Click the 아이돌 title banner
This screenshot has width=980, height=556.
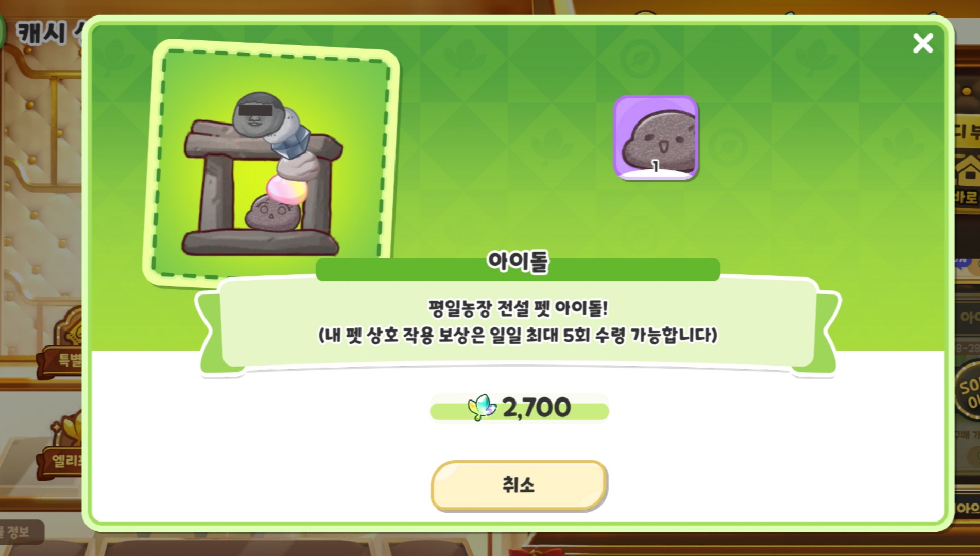click(518, 263)
